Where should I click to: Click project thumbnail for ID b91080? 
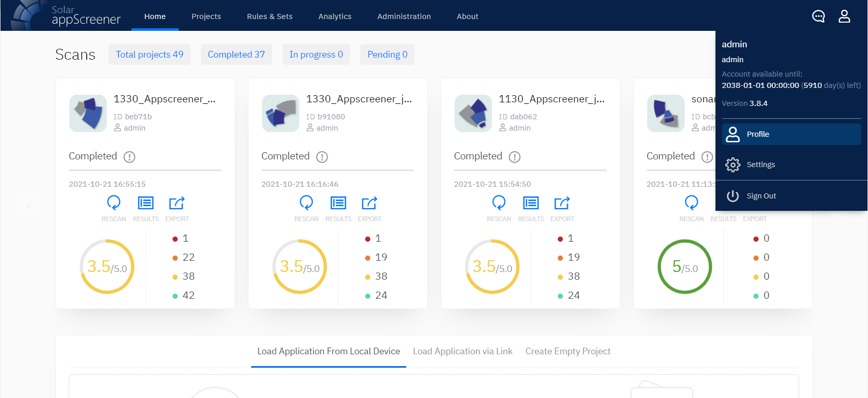tap(280, 113)
